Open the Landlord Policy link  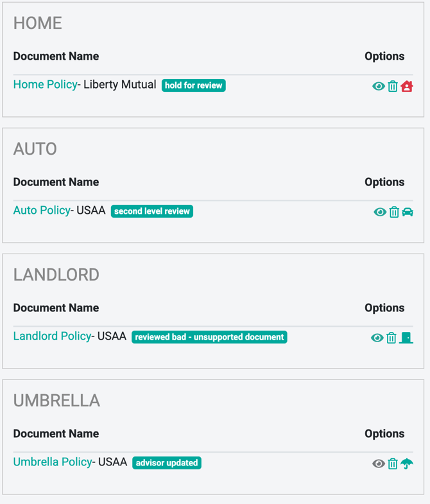(x=52, y=336)
